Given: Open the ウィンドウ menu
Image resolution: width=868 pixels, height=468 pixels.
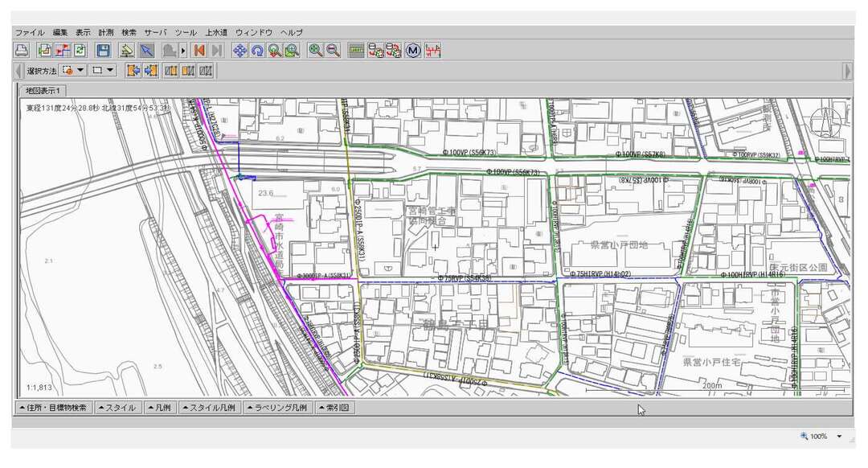Looking at the screenshot, I should click(x=254, y=33).
